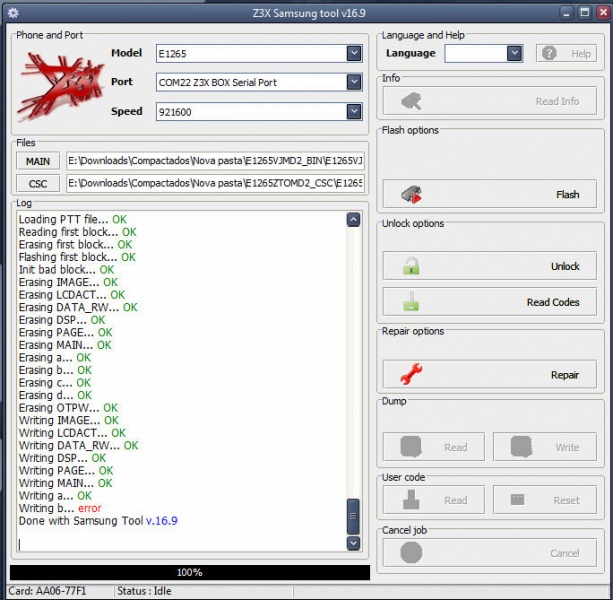The height and width of the screenshot is (600, 613).
Task: Click the 'Loading PTT file... OK' line
Action: pyautogui.click(x=73, y=219)
